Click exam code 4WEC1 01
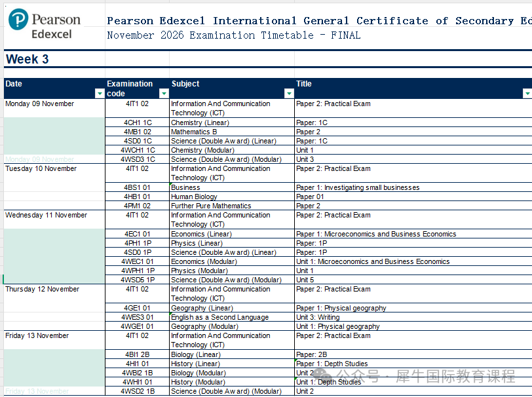532x397 pixels. click(138, 261)
